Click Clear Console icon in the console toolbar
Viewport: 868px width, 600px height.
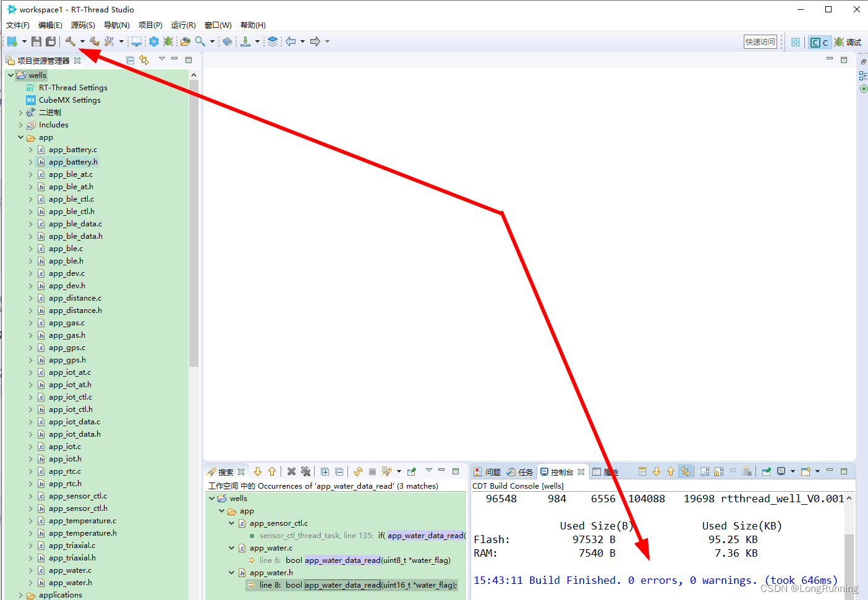click(x=747, y=471)
